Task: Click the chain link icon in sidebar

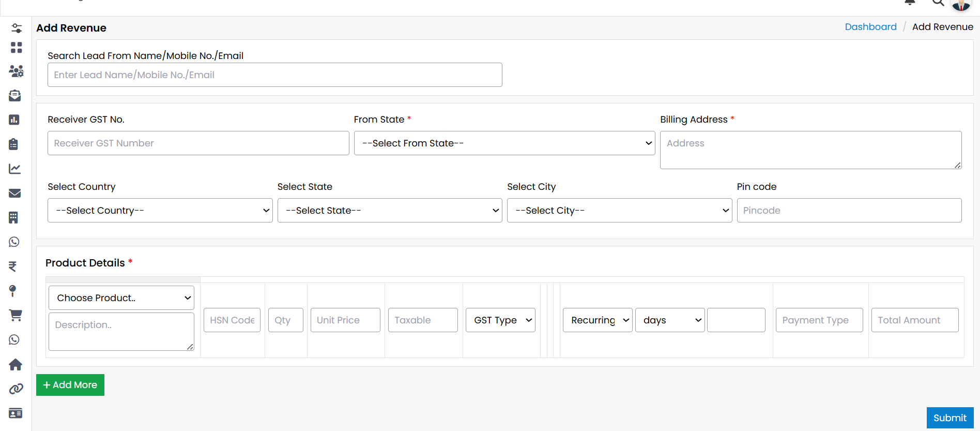Action: tap(16, 389)
